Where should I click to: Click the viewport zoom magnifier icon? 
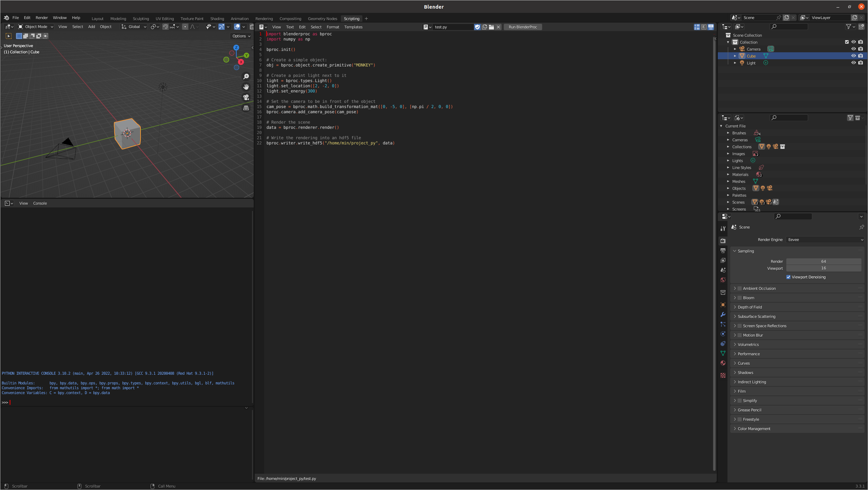click(x=246, y=77)
